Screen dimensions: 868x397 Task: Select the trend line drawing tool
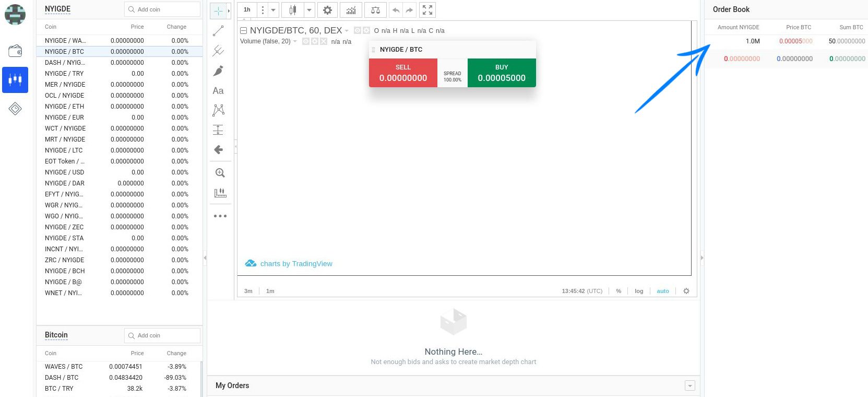tap(218, 31)
